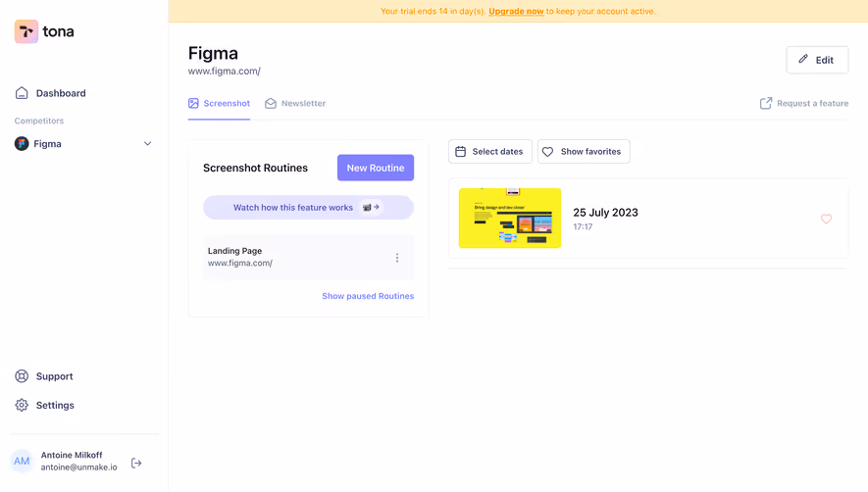
Task: Open the 25 July 2023 screenshot thumbnail
Action: coord(510,218)
